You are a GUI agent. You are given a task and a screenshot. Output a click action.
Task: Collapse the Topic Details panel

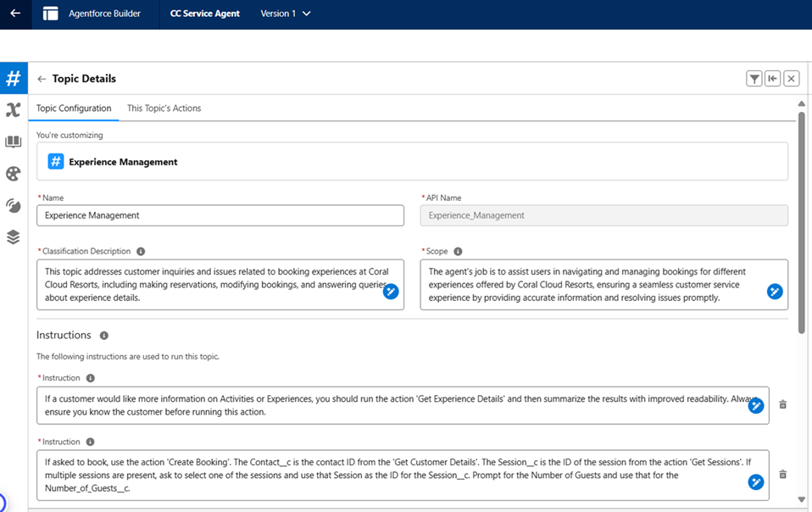(773, 79)
